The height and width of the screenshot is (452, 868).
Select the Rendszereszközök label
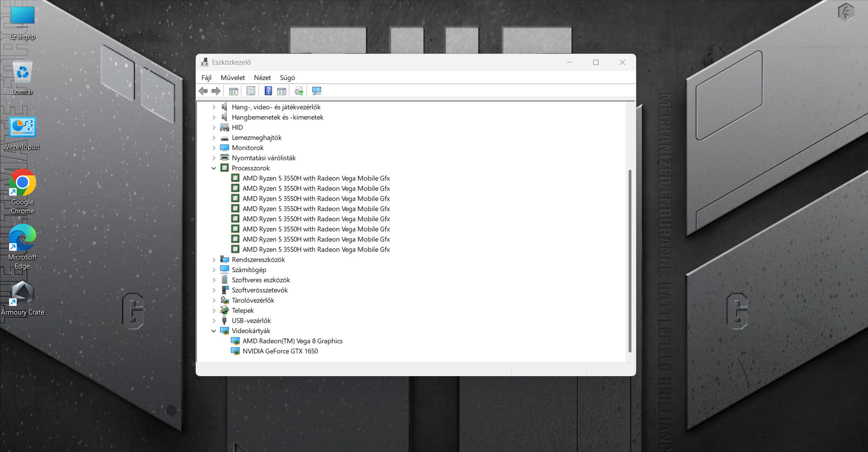(x=258, y=259)
